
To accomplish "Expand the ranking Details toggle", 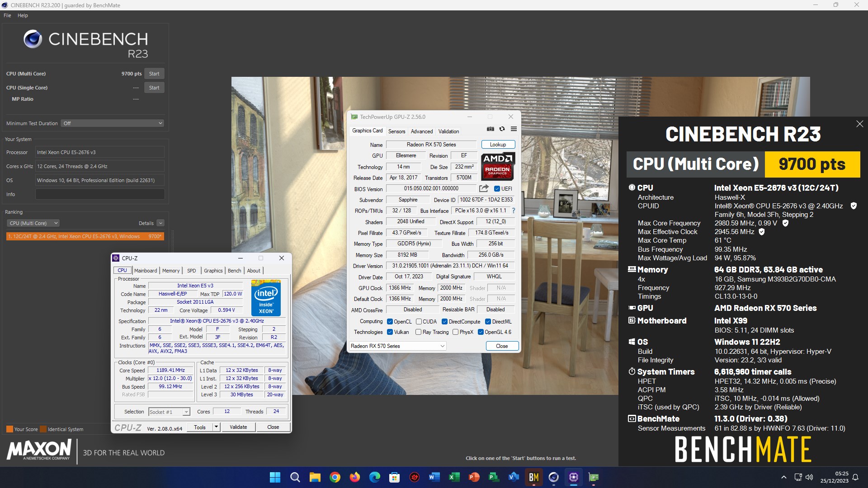I will click(160, 223).
